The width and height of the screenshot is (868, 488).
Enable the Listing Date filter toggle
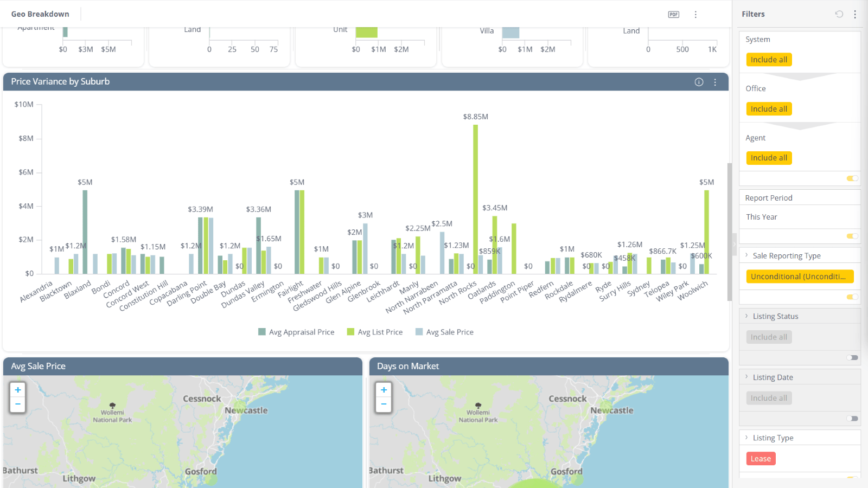click(x=852, y=419)
